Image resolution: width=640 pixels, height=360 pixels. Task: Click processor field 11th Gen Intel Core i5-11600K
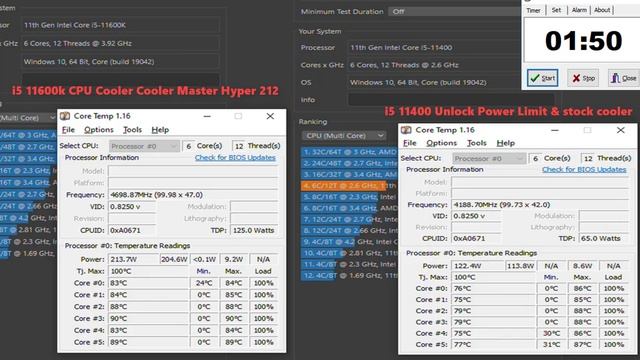click(x=120, y=25)
